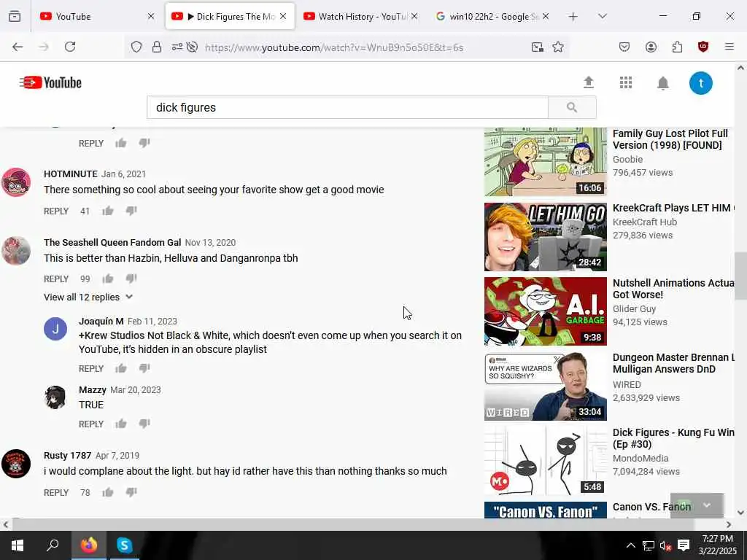
Task: Open Windows taskbar search
Action: coord(53,545)
